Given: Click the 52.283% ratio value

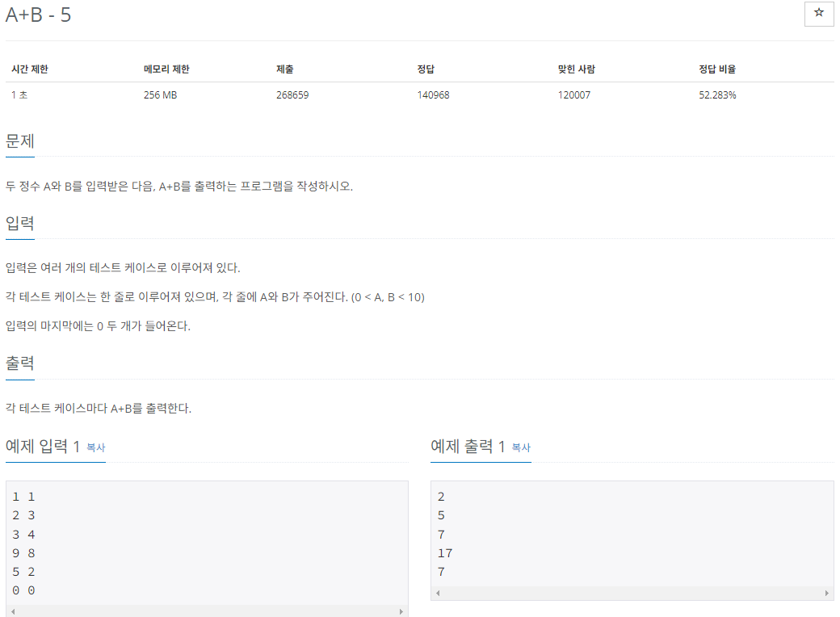Looking at the screenshot, I should (717, 94).
